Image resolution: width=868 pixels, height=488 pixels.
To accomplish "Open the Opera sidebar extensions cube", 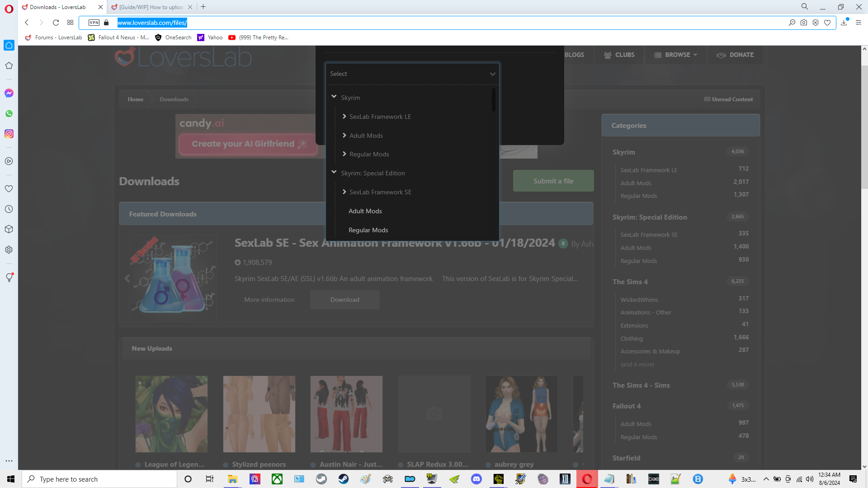I will (x=9, y=230).
